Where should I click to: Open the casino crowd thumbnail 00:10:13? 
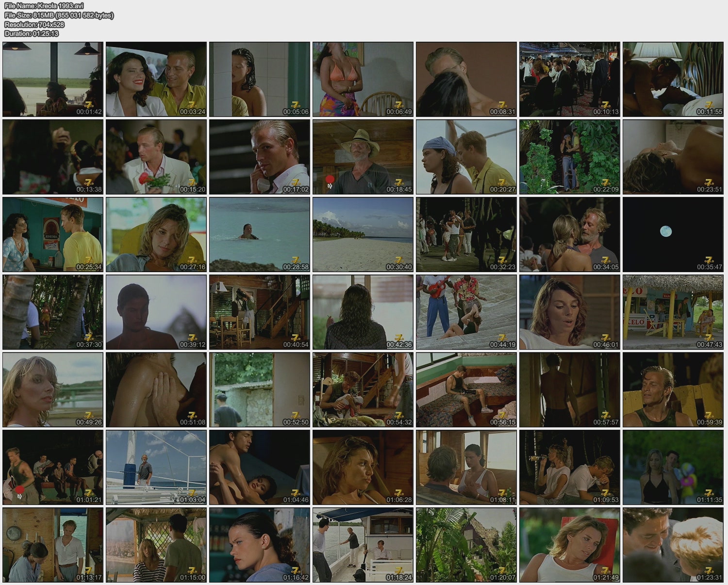(569, 79)
